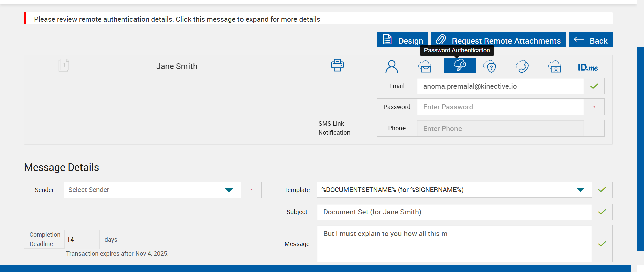This screenshot has width=644, height=272.
Task: Click the Enter Password field
Action: point(500,107)
